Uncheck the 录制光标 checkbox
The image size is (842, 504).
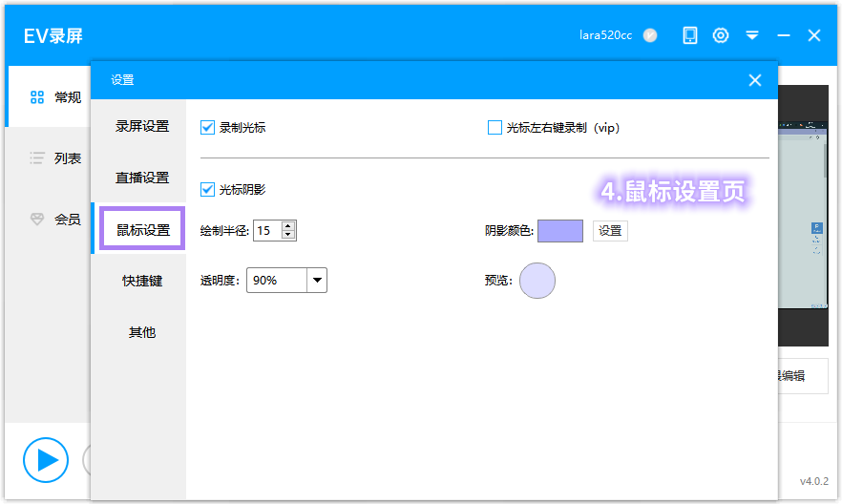208,127
